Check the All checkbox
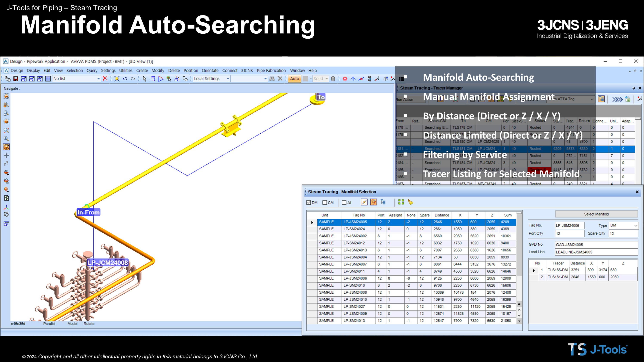This screenshot has width=644, height=362. coord(344,203)
